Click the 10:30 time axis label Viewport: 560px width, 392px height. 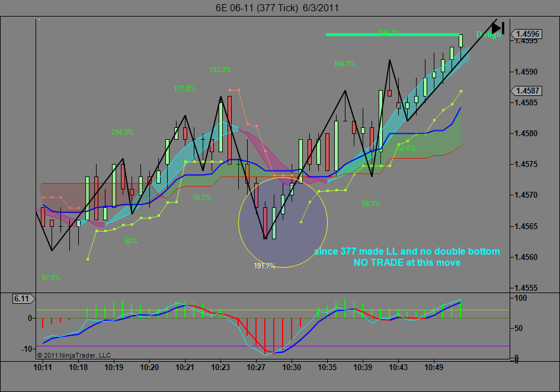292,367
